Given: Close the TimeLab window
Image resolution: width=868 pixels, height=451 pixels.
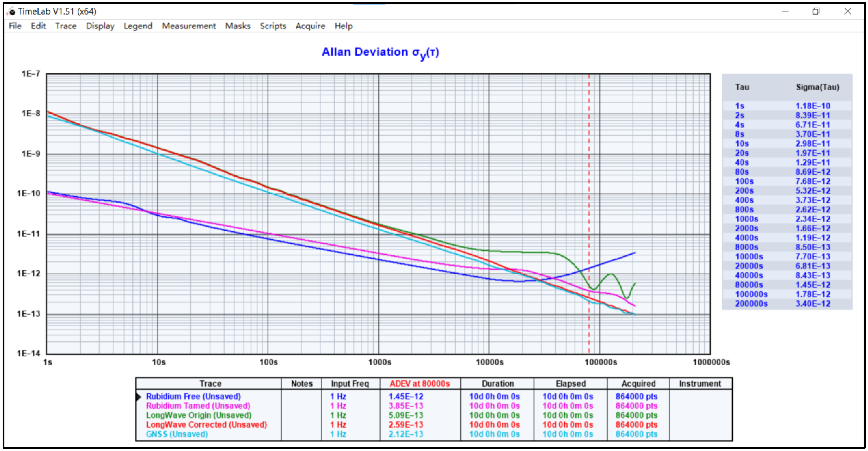Looking at the screenshot, I should pos(847,11).
